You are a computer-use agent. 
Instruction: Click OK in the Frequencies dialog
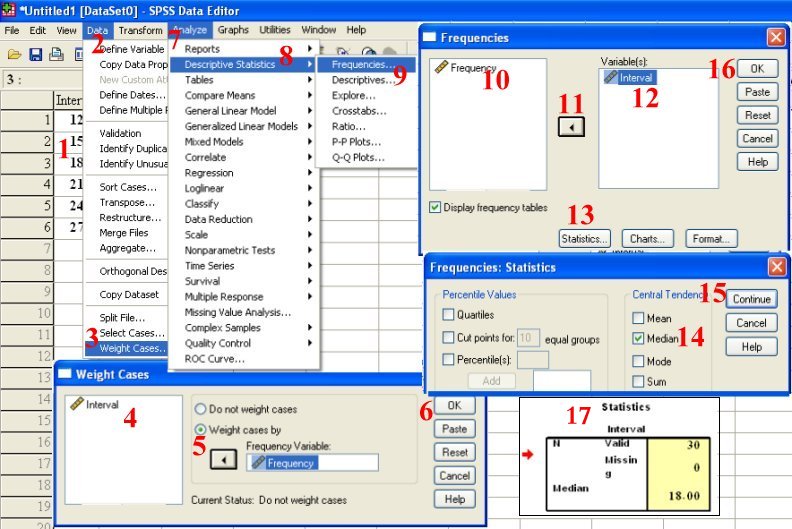click(x=757, y=69)
